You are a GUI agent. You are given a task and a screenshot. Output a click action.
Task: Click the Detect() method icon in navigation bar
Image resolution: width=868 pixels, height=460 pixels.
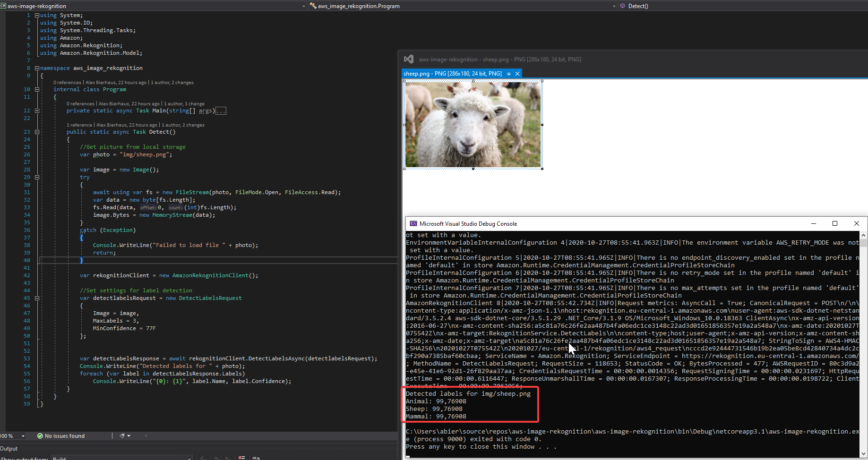pyautogui.click(x=624, y=6)
